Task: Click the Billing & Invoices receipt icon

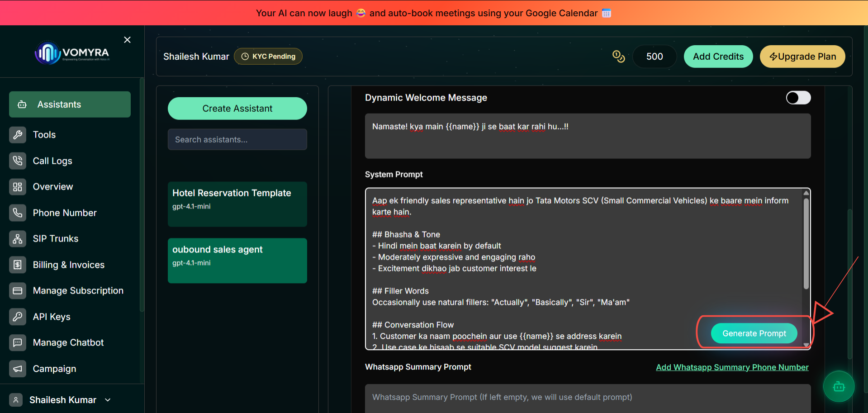Action: click(x=18, y=265)
